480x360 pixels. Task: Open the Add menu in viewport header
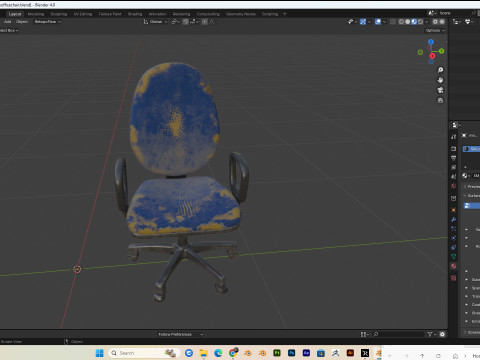click(x=7, y=22)
